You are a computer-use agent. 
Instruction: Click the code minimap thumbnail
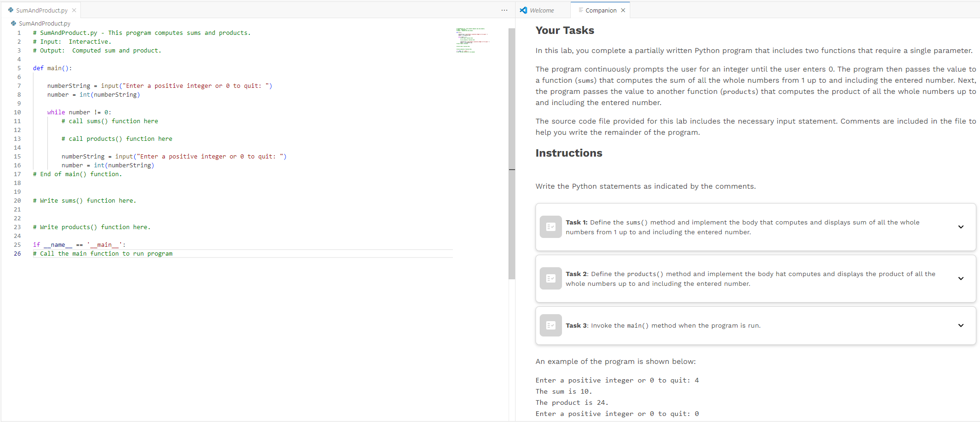coord(473,40)
